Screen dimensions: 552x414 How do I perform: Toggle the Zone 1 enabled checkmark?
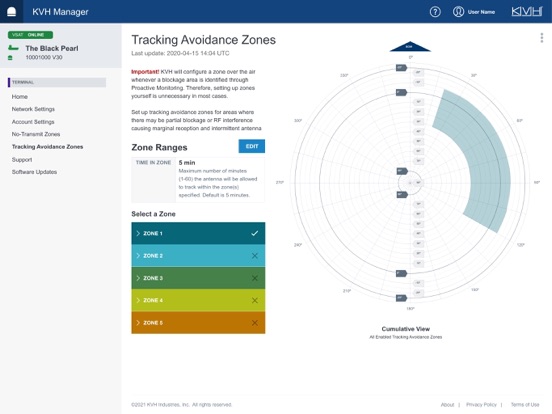point(255,233)
